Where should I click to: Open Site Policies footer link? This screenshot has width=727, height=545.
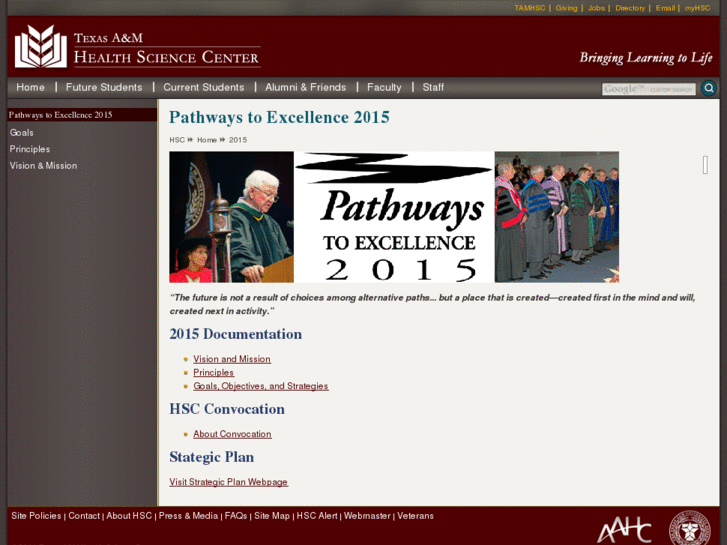coord(36,516)
